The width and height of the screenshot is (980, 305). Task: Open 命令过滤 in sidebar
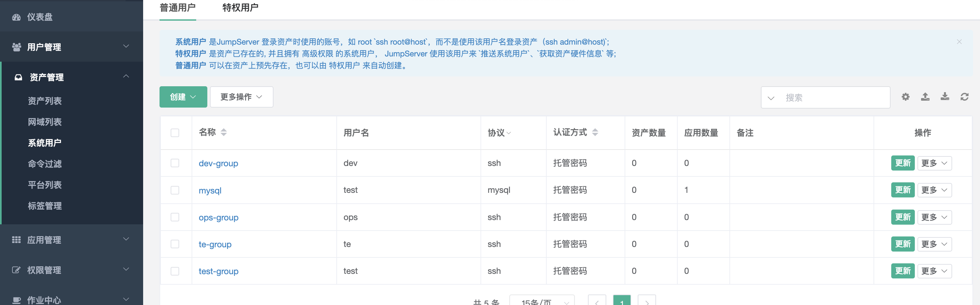(x=45, y=164)
